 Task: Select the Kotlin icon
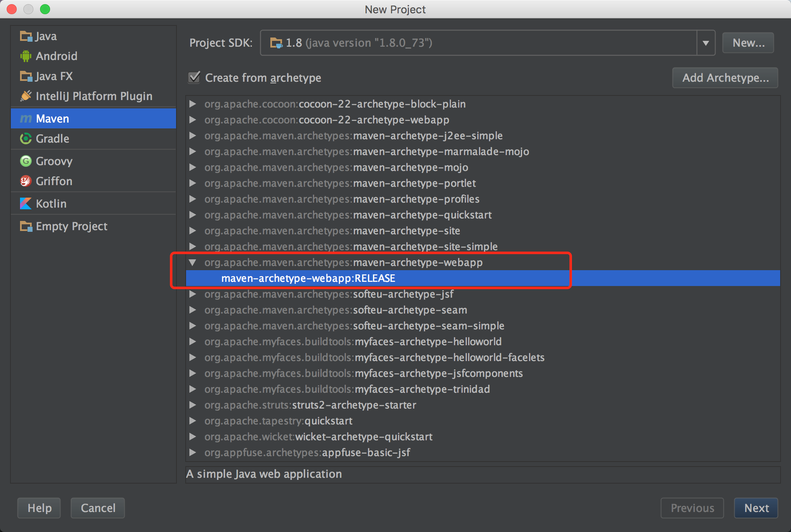(x=26, y=203)
